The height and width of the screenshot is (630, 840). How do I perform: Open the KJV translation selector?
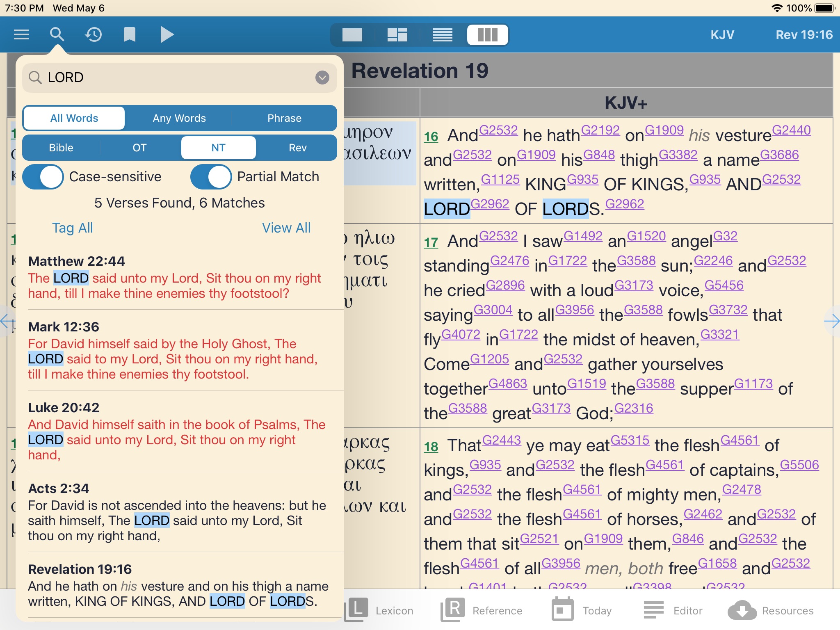click(x=722, y=35)
